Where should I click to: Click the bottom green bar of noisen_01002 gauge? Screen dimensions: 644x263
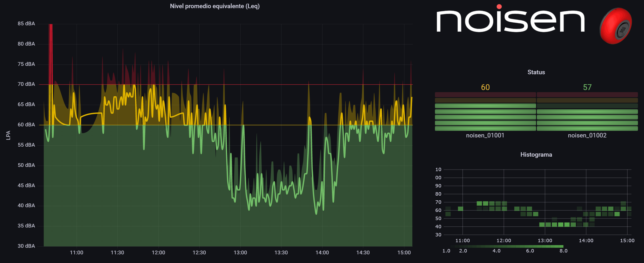click(587, 128)
